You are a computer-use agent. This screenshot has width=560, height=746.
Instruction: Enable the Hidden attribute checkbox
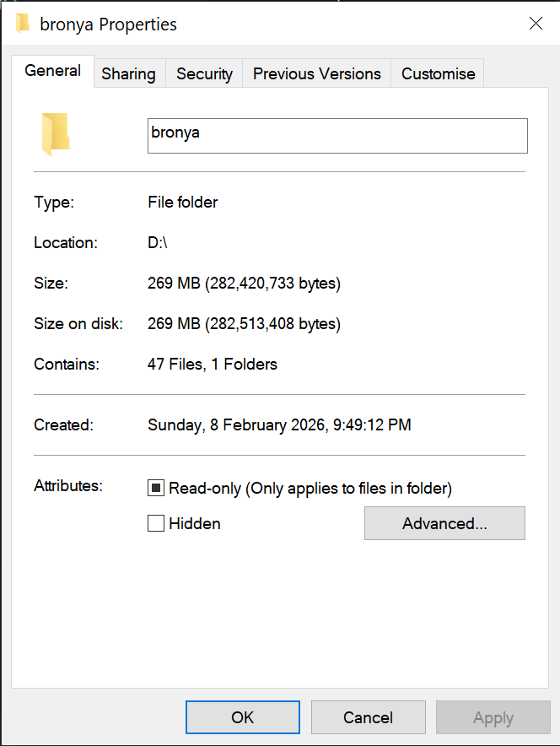pos(156,523)
